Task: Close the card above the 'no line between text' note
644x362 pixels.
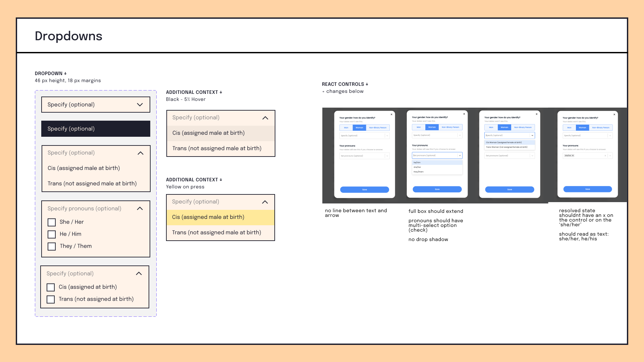Action: point(391,114)
